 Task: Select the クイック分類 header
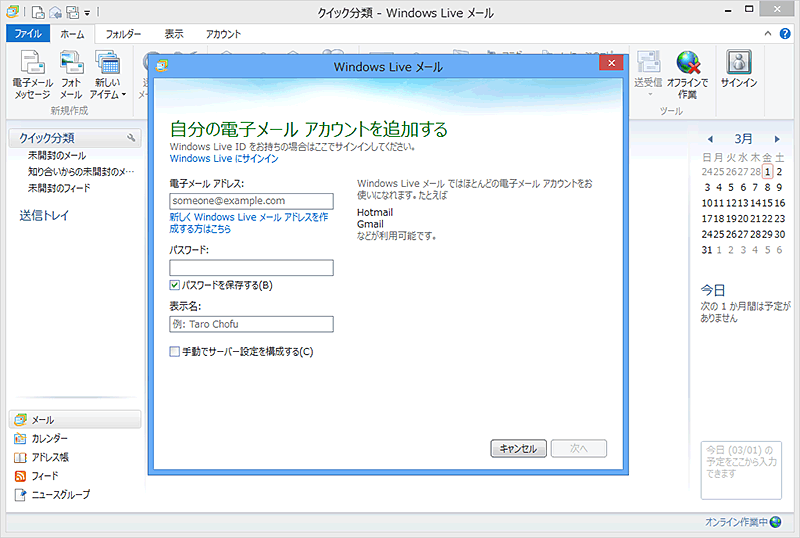tap(75, 138)
